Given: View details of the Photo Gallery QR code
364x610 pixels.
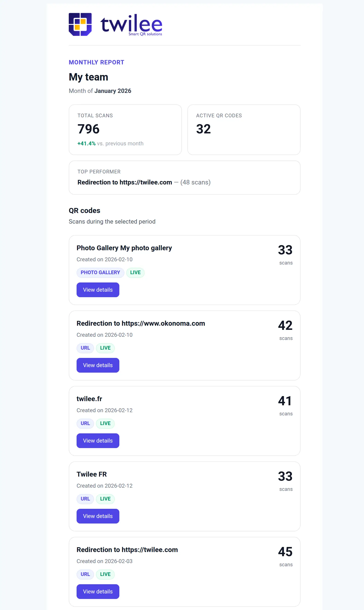Looking at the screenshot, I should [98, 290].
